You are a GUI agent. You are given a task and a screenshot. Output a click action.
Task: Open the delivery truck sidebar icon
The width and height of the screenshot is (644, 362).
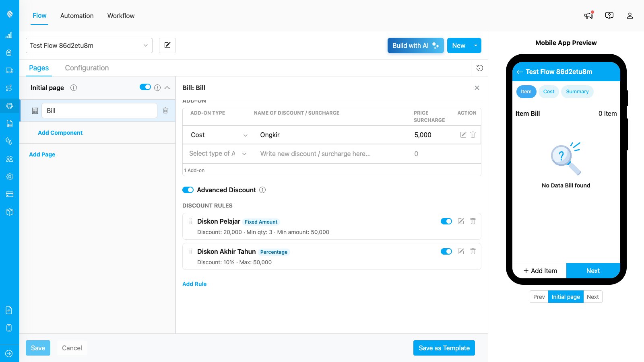(9, 70)
